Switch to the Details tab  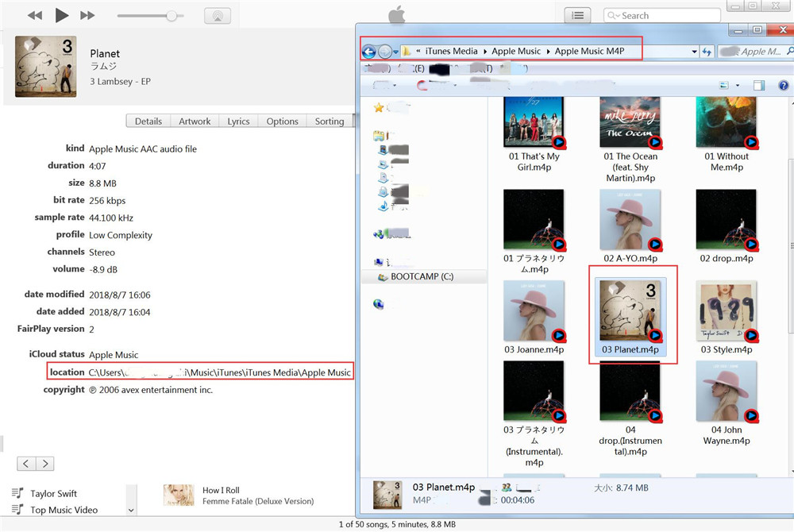pos(148,121)
